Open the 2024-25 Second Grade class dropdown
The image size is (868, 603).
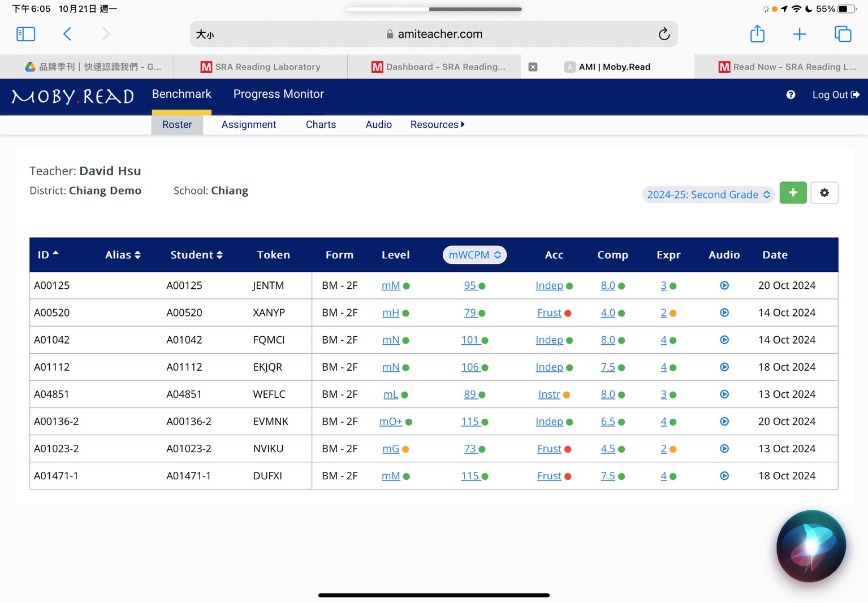pyautogui.click(x=708, y=194)
